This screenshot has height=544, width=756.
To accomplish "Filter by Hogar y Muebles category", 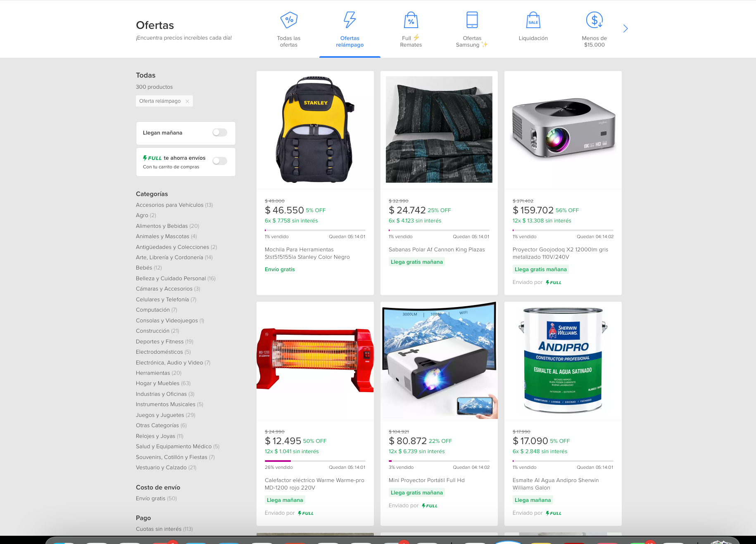I will (157, 383).
